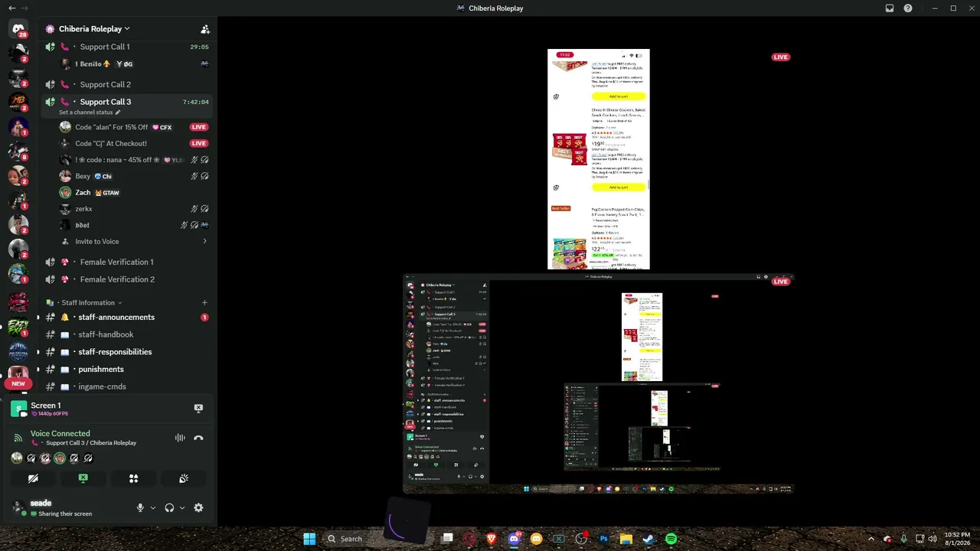
Task: Join Female Verification 1 voice channel
Action: [126, 262]
